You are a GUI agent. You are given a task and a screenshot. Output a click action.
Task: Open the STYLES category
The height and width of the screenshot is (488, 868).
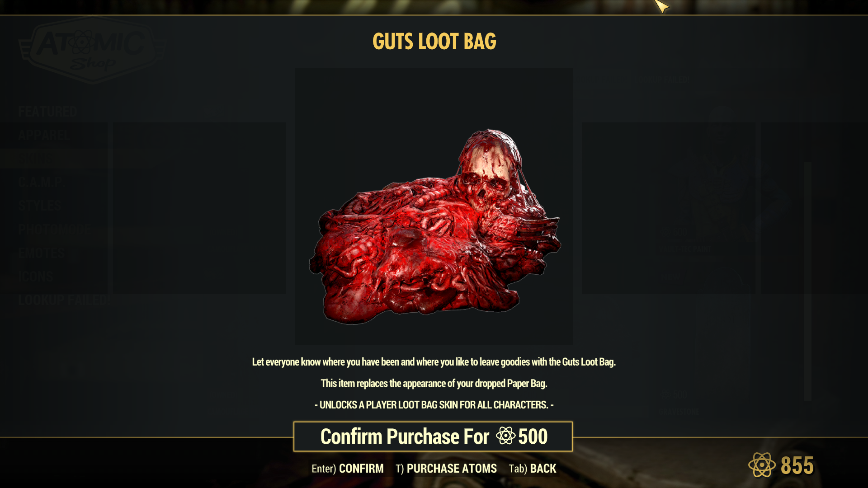pos(40,206)
